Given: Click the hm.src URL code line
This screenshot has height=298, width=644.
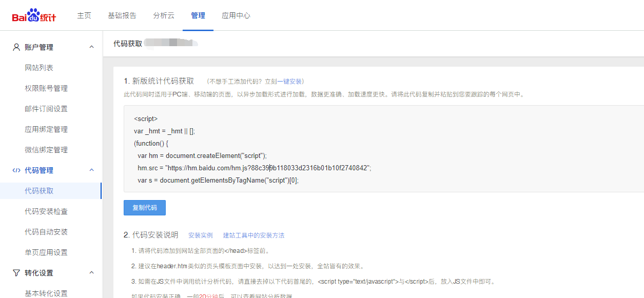Looking at the screenshot, I should click(x=254, y=168).
